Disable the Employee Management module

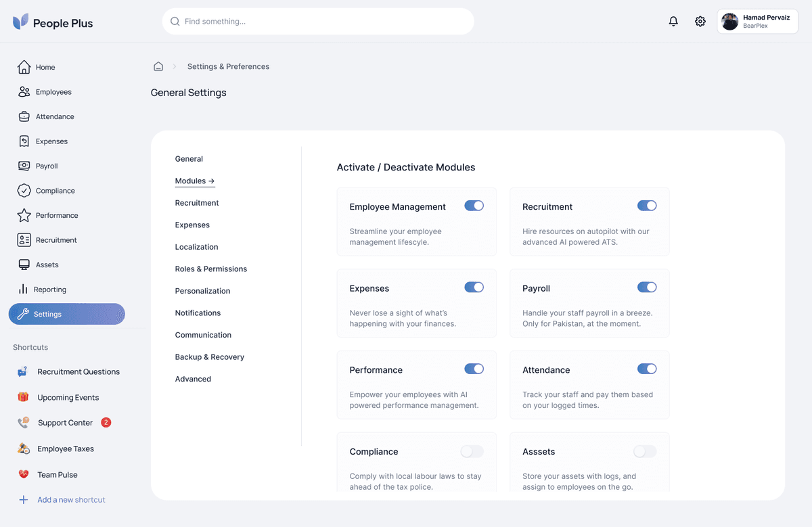click(474, 206)
